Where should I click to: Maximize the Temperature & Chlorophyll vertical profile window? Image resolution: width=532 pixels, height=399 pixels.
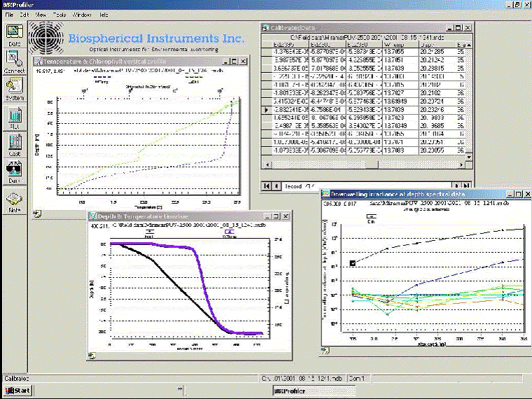(234, 62)
